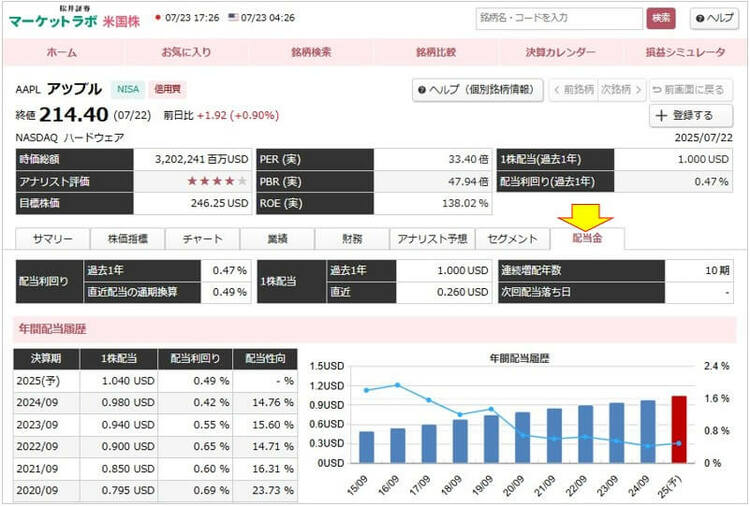Viewport: 750px width, 506px height.
Task: Click 前日比 +1.92 (+0.90%) text
Action: click(221, 115)
